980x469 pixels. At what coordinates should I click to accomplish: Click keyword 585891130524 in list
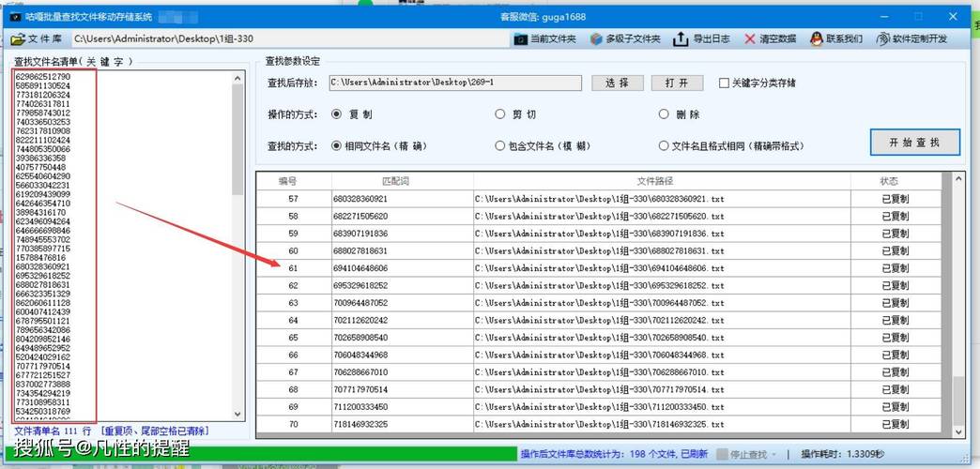[x=43, y=85]
